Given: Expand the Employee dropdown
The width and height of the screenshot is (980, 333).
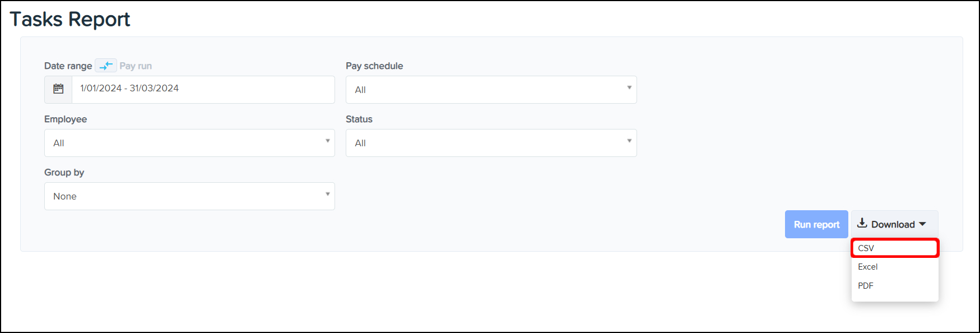Looking at the screenshot, I should tap(189, 143).
